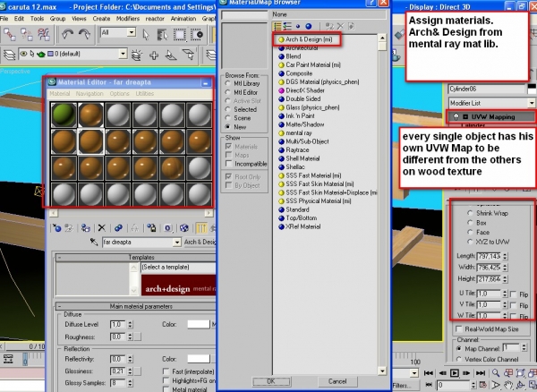Click the Arch & Design material type button
The width and height of the screenshot is (537, 392).
[x=200, y=242]
